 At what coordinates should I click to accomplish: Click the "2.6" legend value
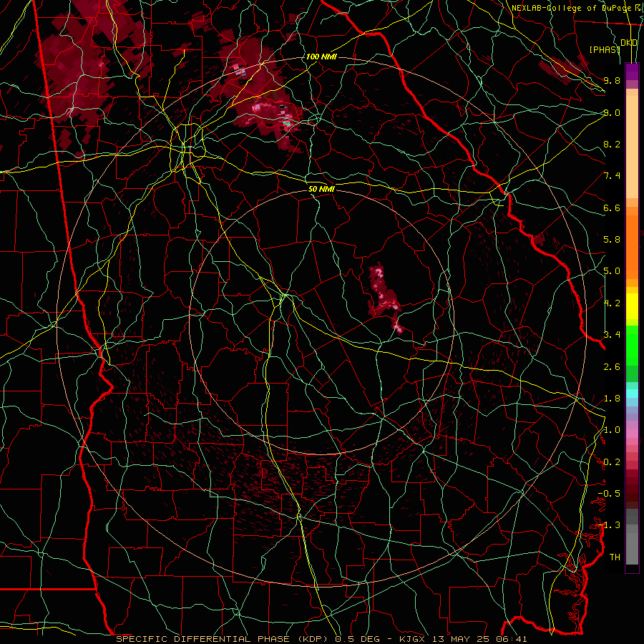click(x=612, y=367)
